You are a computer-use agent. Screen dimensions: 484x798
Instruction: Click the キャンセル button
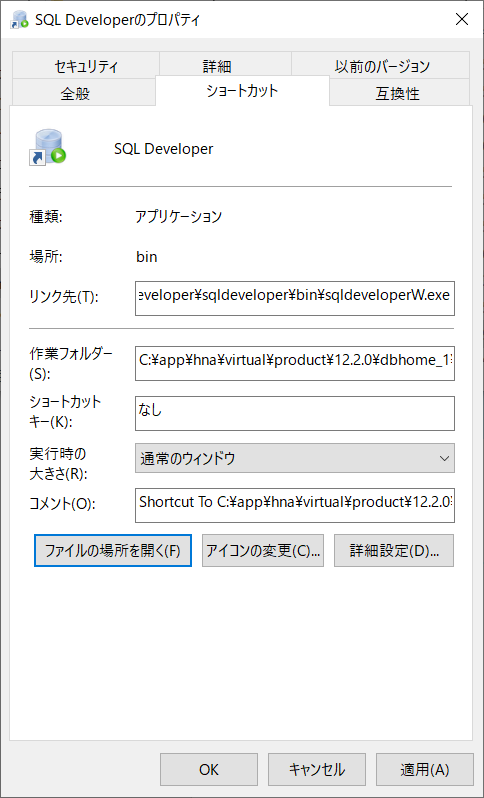pyautogui.click(x=317, y=770)
